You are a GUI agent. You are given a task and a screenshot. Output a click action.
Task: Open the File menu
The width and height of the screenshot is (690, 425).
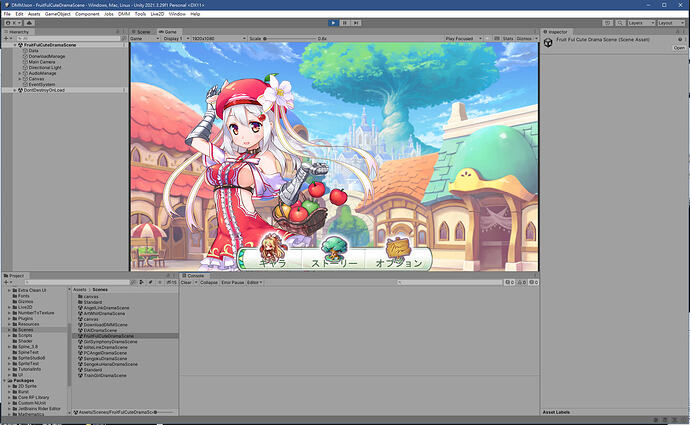[x=7, y=14]
